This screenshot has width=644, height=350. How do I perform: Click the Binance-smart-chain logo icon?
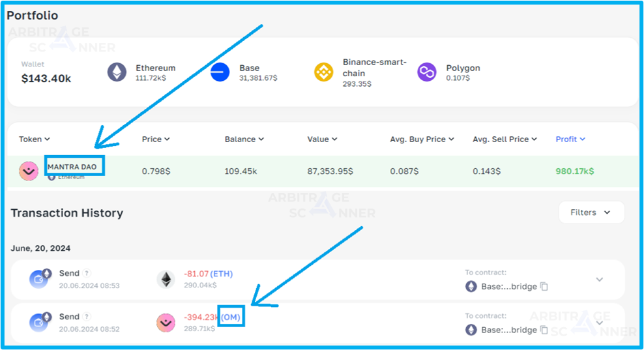[x=324, y=73]
